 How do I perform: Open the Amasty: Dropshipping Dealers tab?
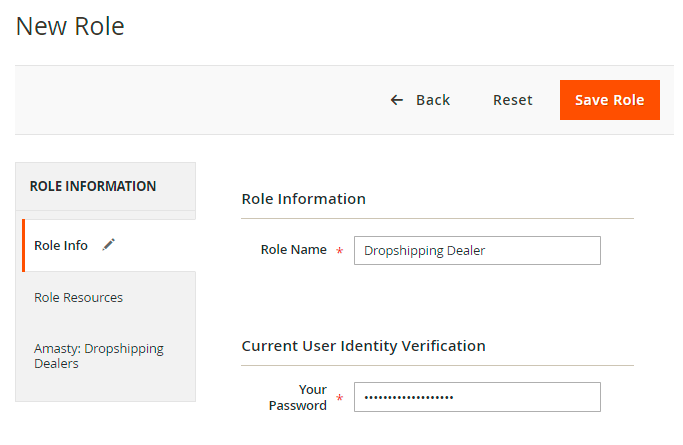99,356
